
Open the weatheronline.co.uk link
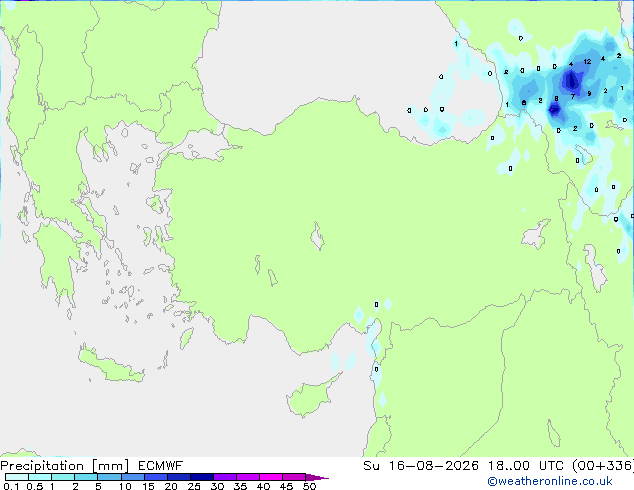click(x=549, y=481)
